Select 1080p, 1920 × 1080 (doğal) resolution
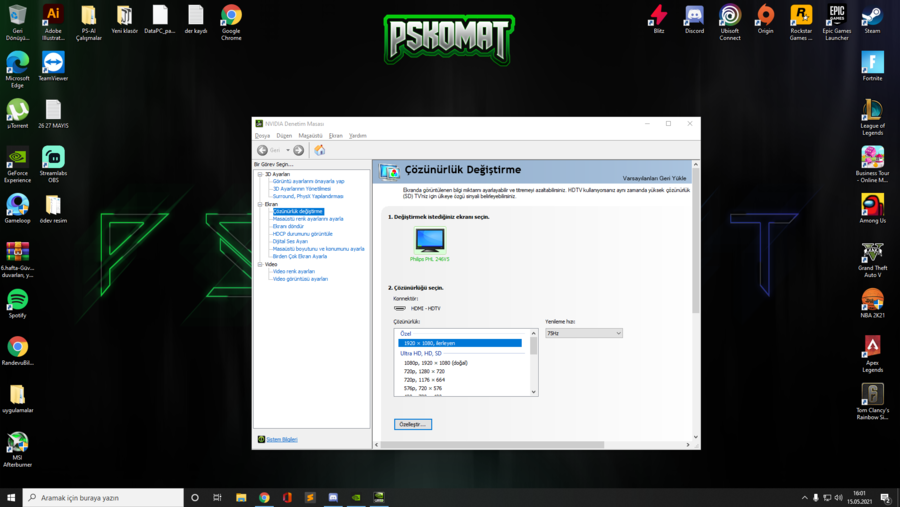 pos(436,363)
